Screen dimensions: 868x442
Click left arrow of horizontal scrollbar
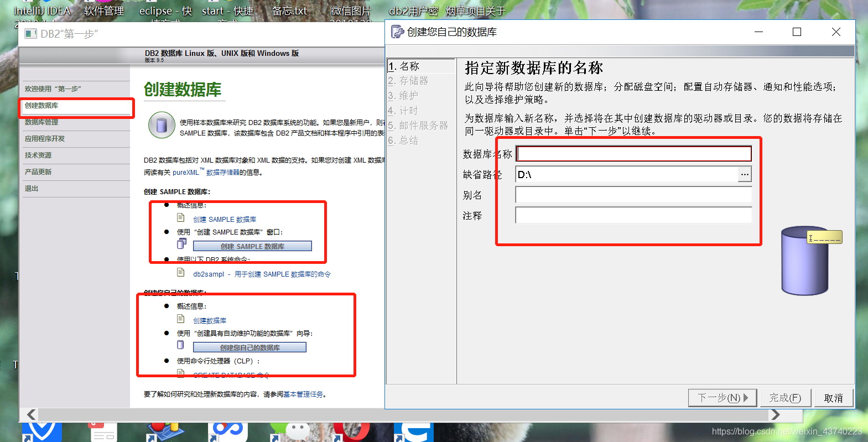(x=32, y=415)
